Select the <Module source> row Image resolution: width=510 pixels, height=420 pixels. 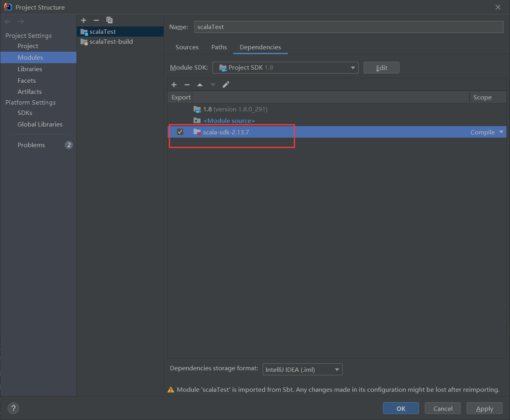tap(337, 121)
